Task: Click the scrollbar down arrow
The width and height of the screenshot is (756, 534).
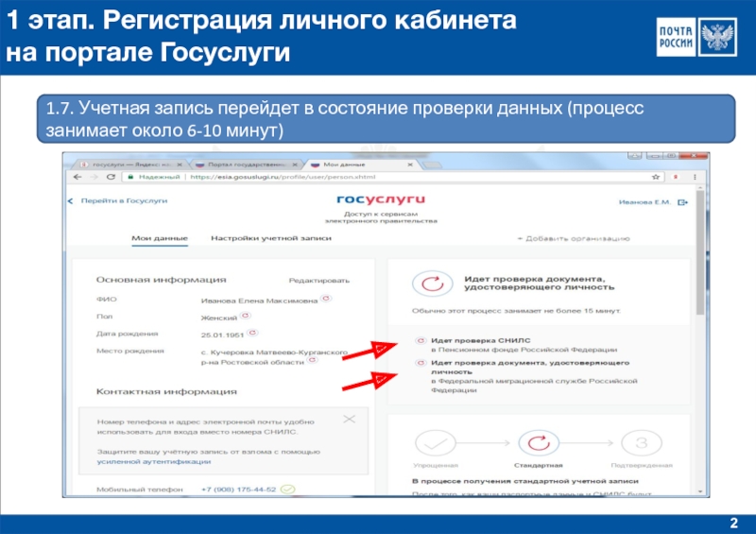Action: pyautogui.click(x=700, y=491)
